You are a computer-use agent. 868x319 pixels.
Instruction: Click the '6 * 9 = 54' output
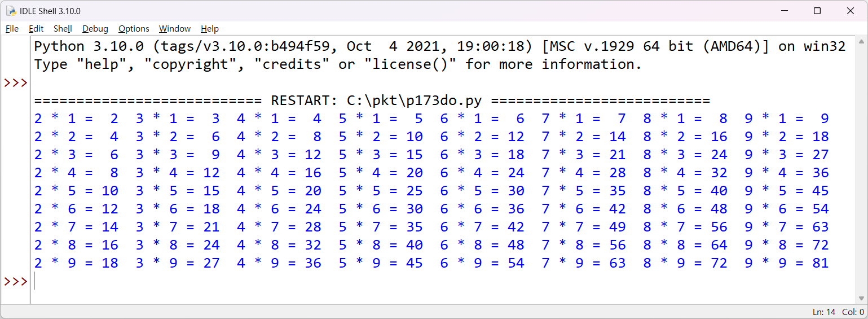(x=482, y=263)
